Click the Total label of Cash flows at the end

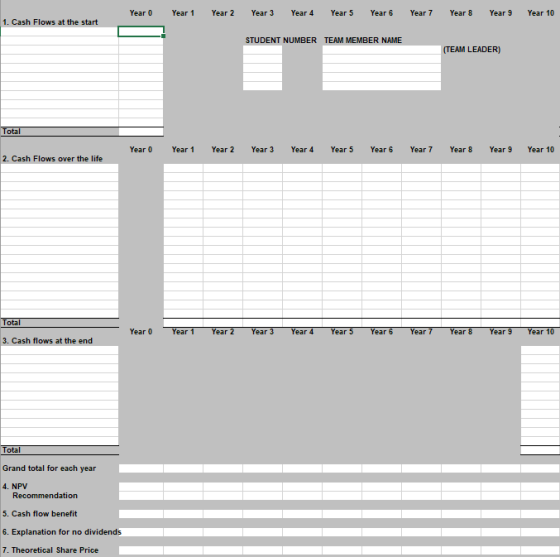point(11,450)
